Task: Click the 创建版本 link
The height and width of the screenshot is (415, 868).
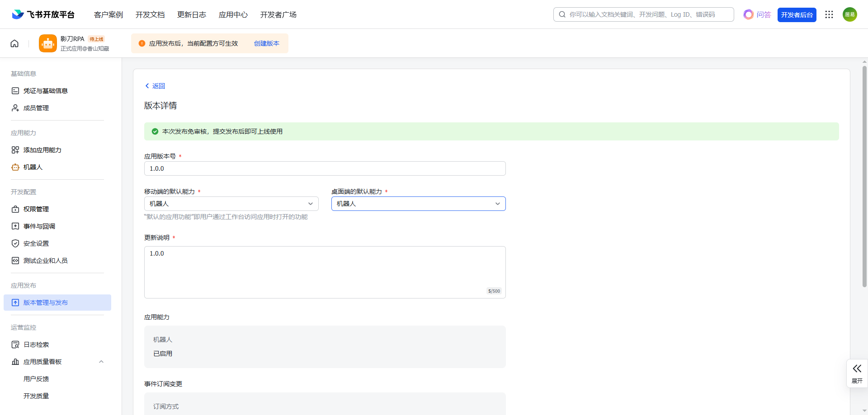Action: tap(266, 43)
